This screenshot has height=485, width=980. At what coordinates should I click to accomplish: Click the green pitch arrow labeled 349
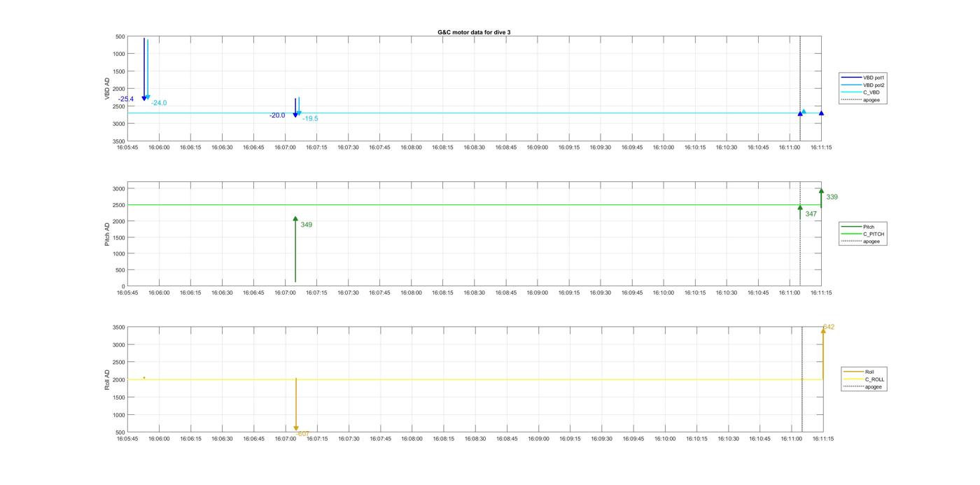pyautogui.click(x=295, y=249)
